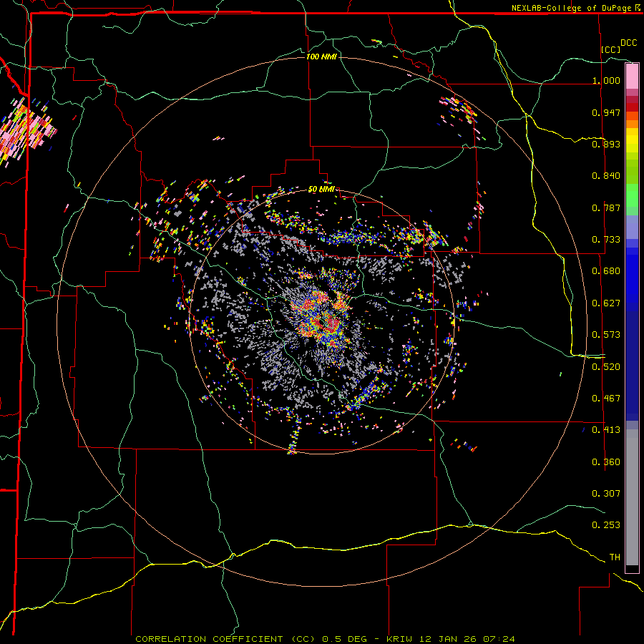Click the 0.573 scale value
The width and height of the screenshot is (644, 644).
(606, 335)
